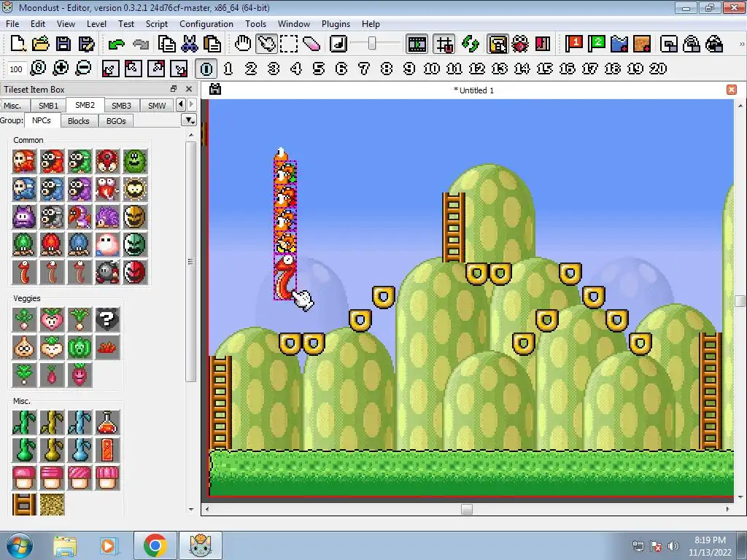Pick the pink eraser tool
747x560 pixels.
click(311, 44)
